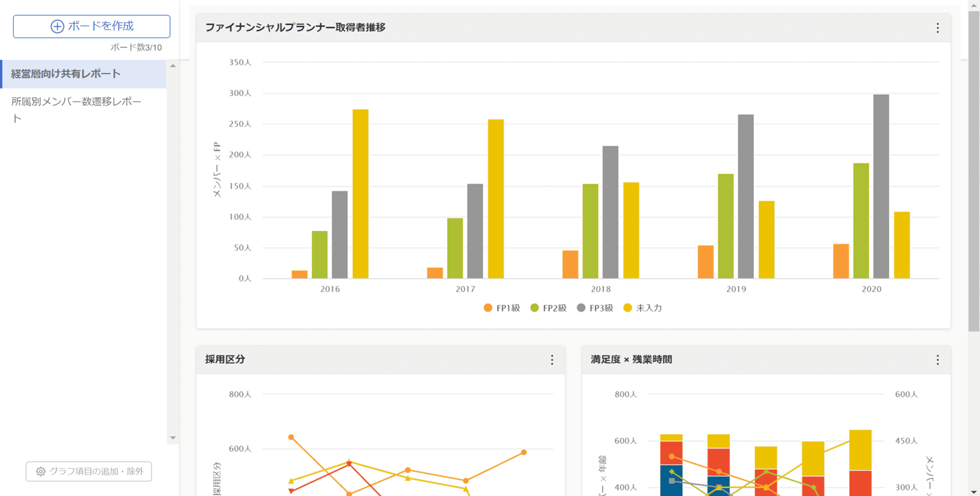Click the 2020 x-axis label
The height and width of the screenshot is (496, 980).
871,289
